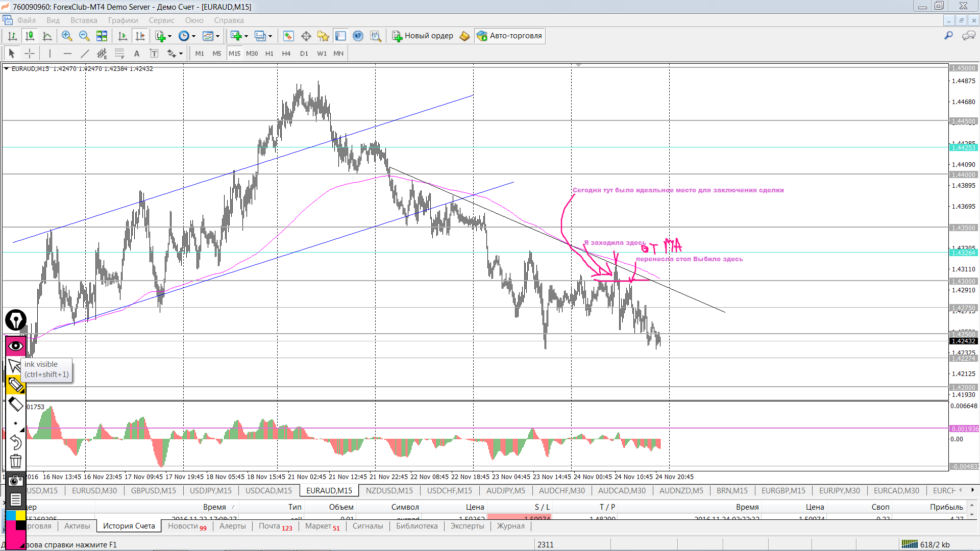
Task: Expand the templates dropdown arrow
Action: pos(218,36)
